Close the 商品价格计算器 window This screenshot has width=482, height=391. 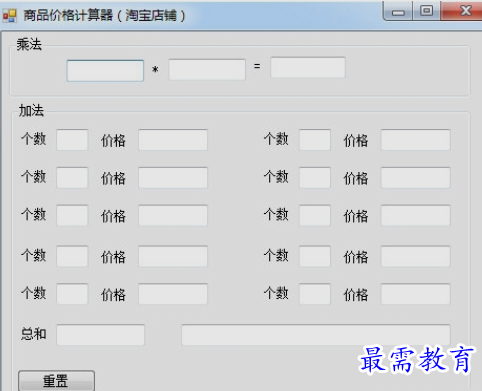463,11
